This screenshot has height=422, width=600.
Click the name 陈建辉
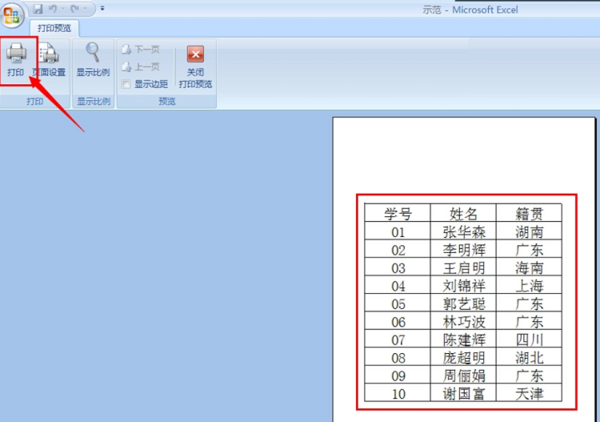tap(463, 339)
